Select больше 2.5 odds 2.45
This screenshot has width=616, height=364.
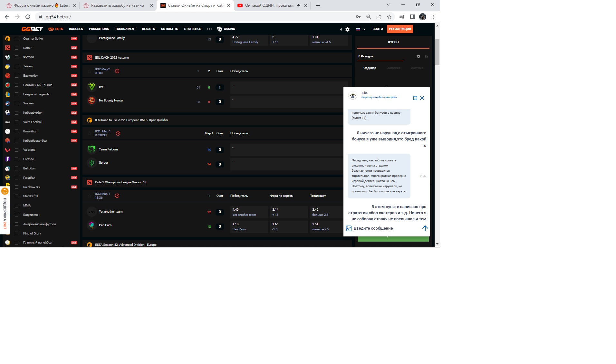(327, 212)
